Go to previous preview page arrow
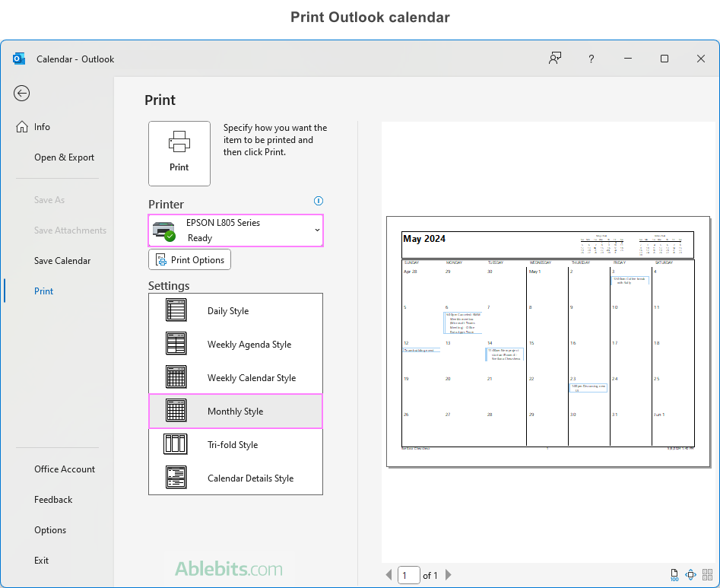Screen dimensions: 720x588 point(389,574)
